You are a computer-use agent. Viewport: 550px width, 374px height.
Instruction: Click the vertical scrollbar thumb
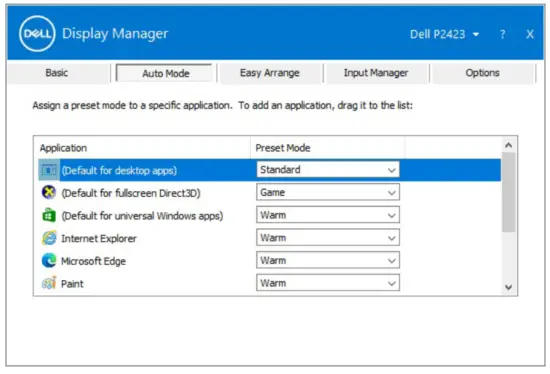[x=509, y=192]
